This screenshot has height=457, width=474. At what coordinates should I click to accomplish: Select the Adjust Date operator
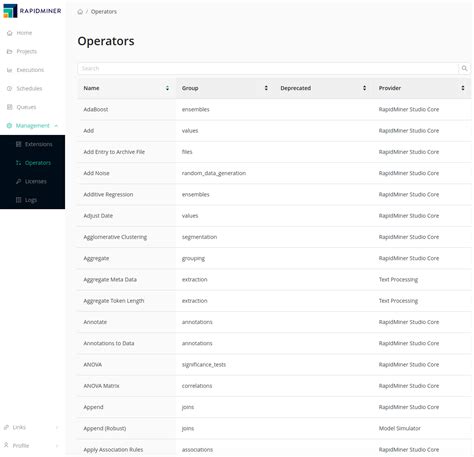point(98,216)
